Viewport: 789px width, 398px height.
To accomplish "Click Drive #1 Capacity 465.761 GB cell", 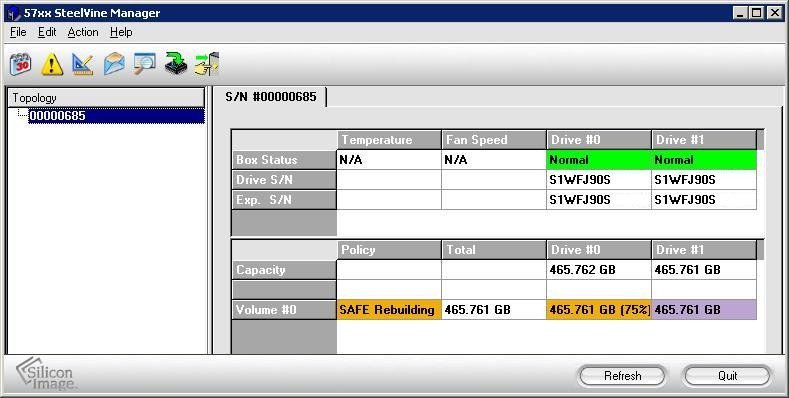I will [704, 270].
